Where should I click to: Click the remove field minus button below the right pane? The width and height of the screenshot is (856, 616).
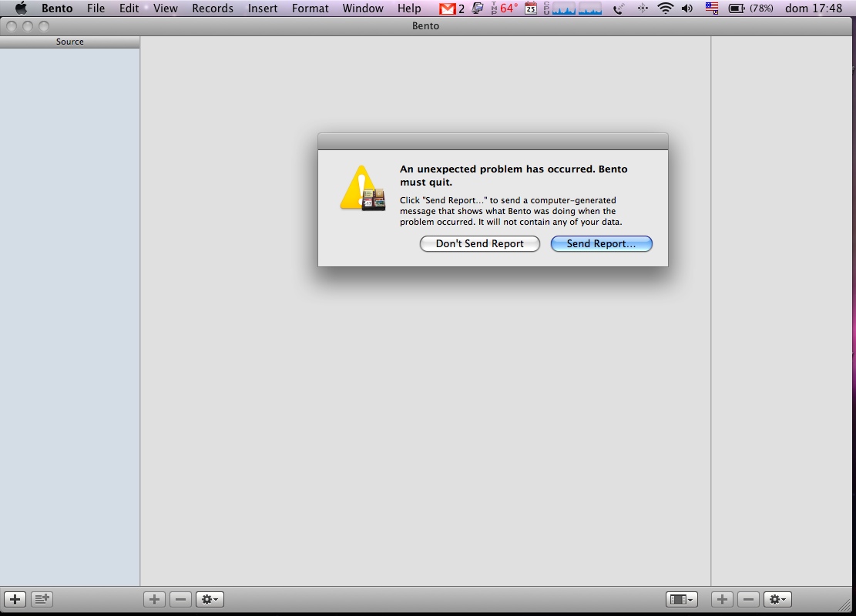[748, 600]
